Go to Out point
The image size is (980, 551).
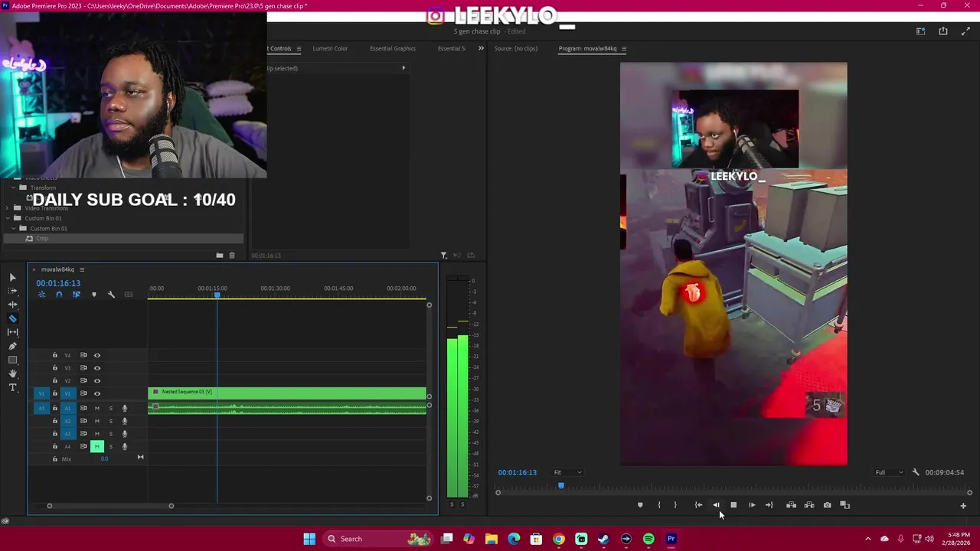coord(769,505)
